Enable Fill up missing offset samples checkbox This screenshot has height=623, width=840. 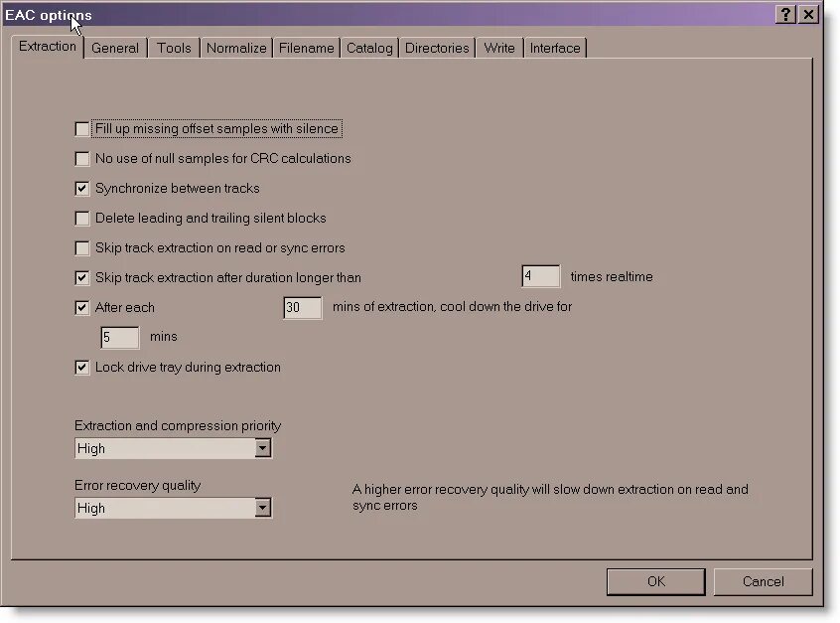click(82, 129)
